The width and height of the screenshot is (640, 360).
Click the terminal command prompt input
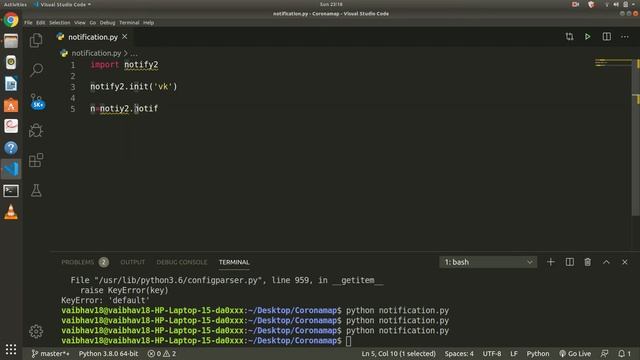[x=349, y=341]
